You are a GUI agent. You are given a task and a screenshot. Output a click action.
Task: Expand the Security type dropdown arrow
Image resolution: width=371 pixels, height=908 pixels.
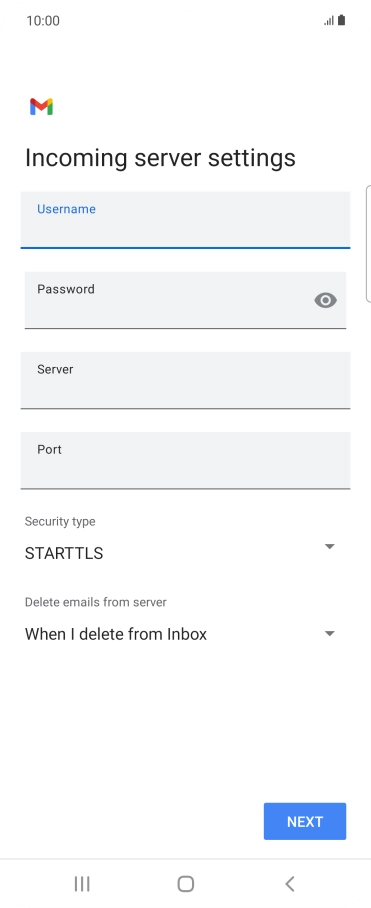click(x=329, y=547)
